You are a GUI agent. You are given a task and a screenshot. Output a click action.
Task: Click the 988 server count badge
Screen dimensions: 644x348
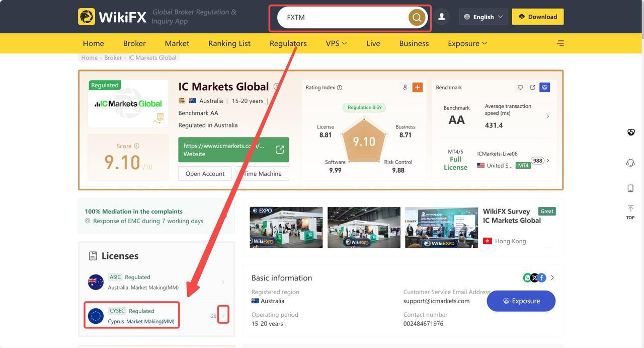(x=537, y=161)
